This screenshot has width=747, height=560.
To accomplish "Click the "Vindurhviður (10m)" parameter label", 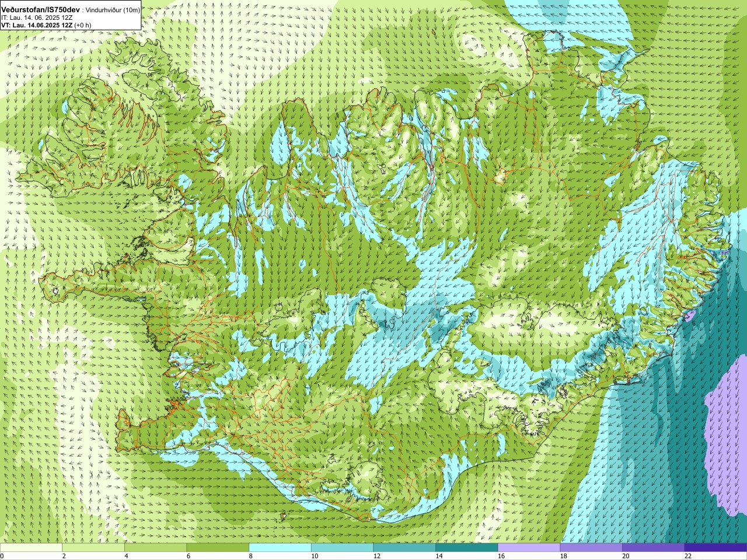I will click(x=113, y=10).
